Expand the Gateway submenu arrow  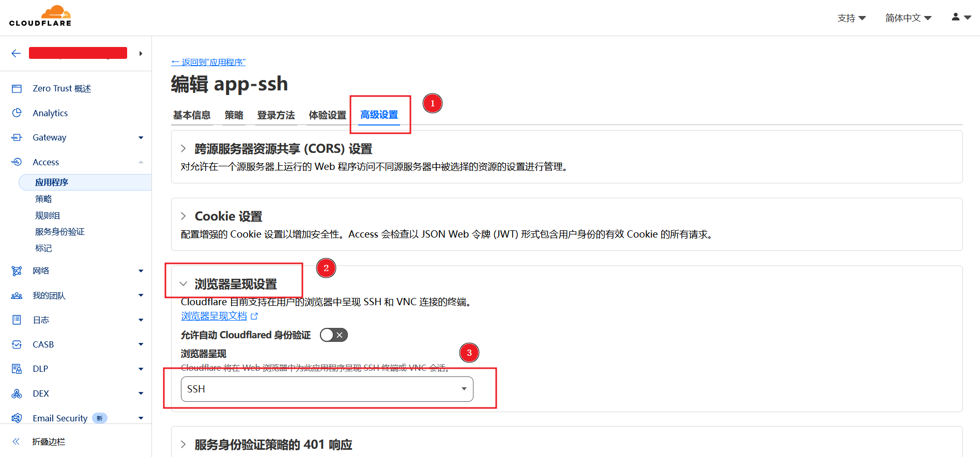coord(141,138)
